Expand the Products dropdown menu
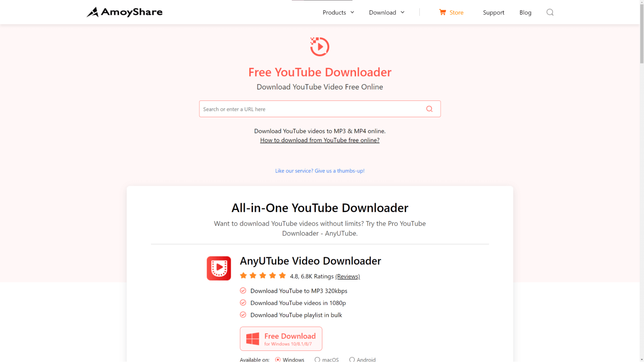644x362 pixels. pyautogui.click(x=338, y=12)
